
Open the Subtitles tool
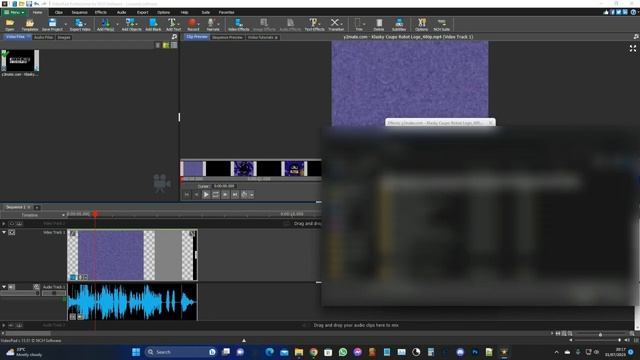point(399,24)
